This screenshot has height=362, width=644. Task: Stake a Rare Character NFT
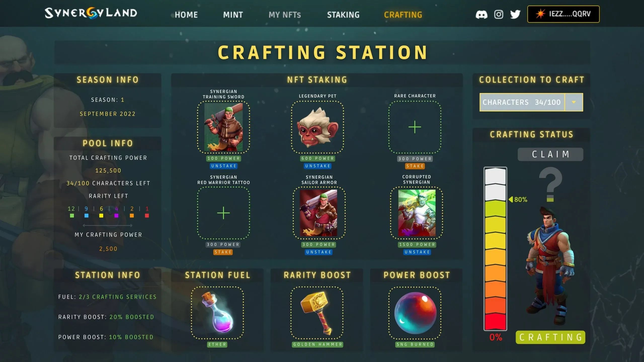tap(415, 166)
